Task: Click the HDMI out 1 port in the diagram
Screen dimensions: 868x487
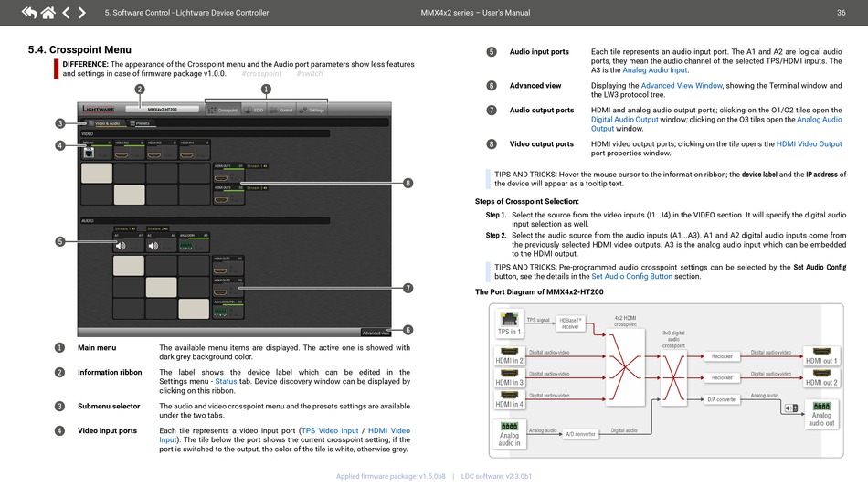Action: pyautogui.click(x=821, y=355)
